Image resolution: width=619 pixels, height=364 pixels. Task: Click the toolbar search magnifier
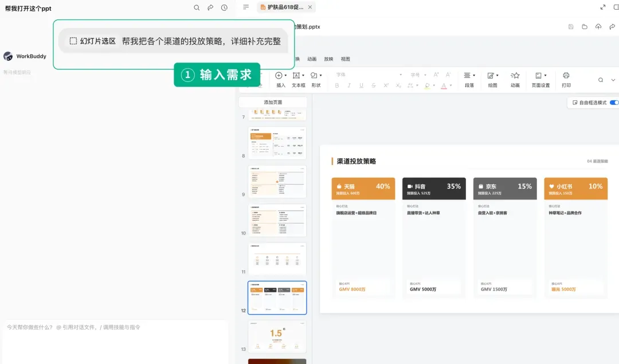(601, 80)
